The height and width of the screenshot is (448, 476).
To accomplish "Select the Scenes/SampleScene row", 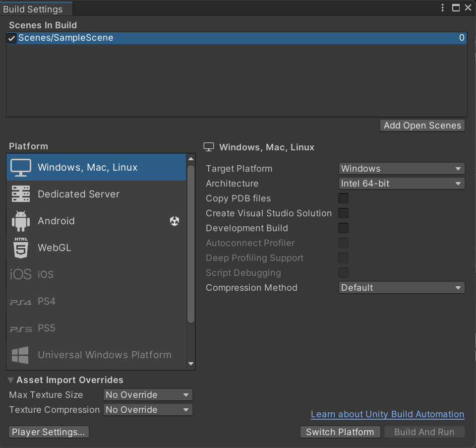I will tap(237, 38).
